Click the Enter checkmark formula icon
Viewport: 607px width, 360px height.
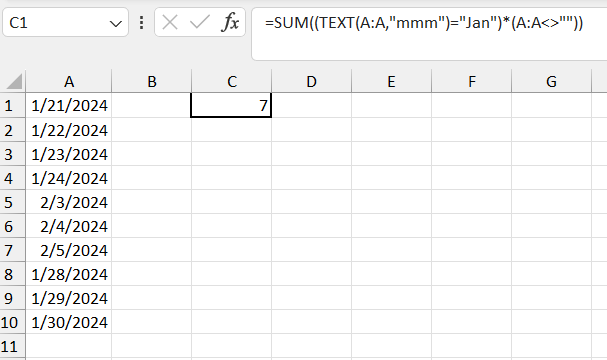coord(200,22)
